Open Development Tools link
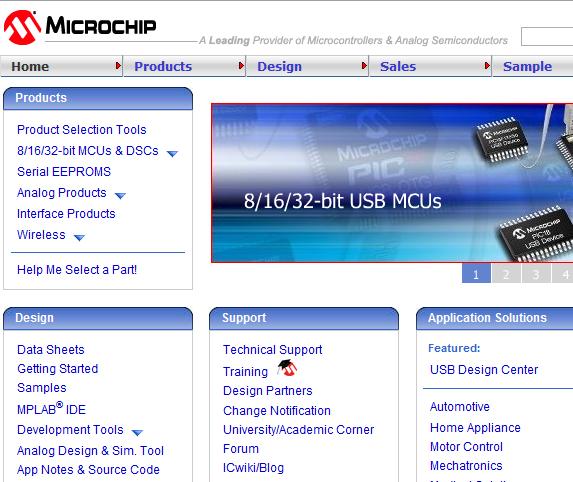 tap(70, 430)
